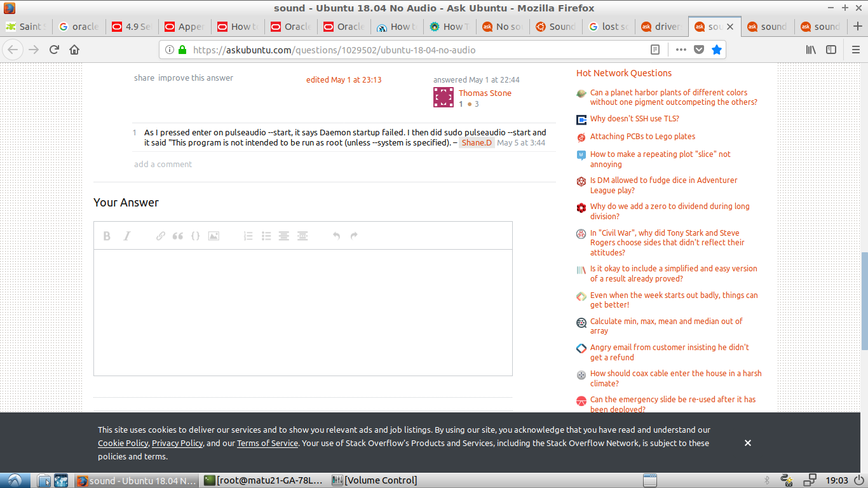
Task: Click inside the Your Answer text area
Action: [x=302, y=311]
